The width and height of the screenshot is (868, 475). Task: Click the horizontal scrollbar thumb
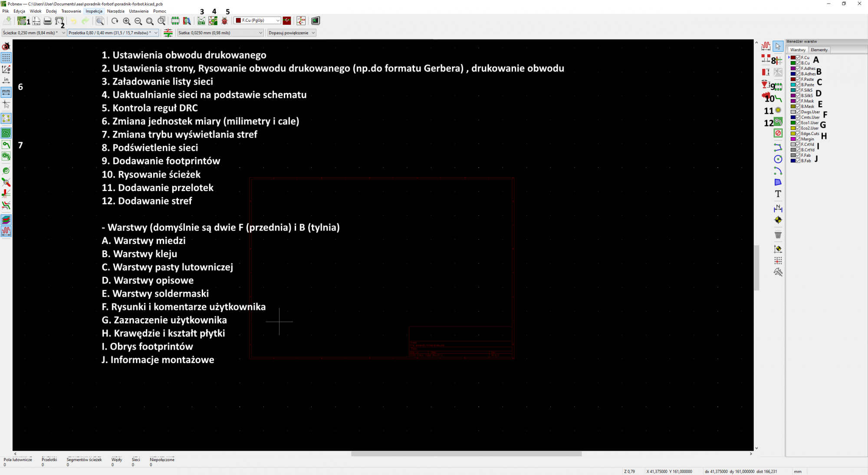pyautogui.click(x=466, y=454)
